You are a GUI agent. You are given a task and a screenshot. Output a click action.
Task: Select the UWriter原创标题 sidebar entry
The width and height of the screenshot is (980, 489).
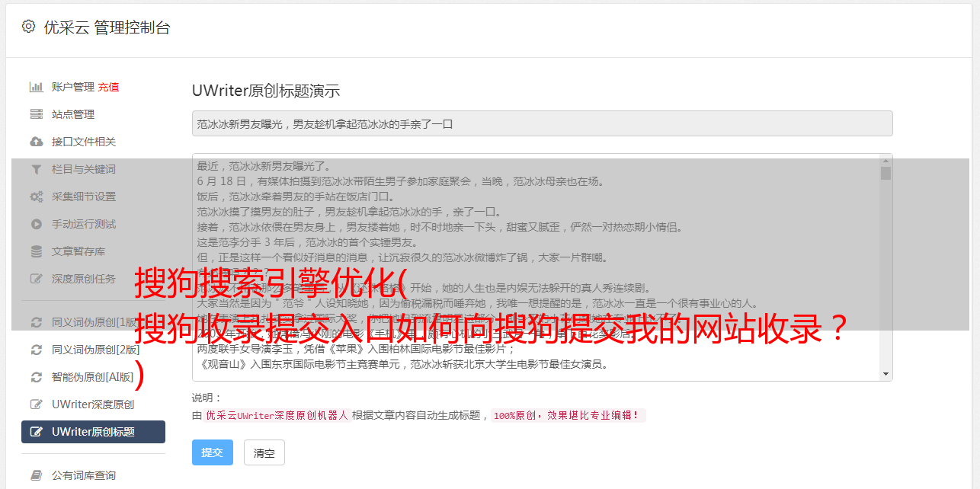[93, 432]
